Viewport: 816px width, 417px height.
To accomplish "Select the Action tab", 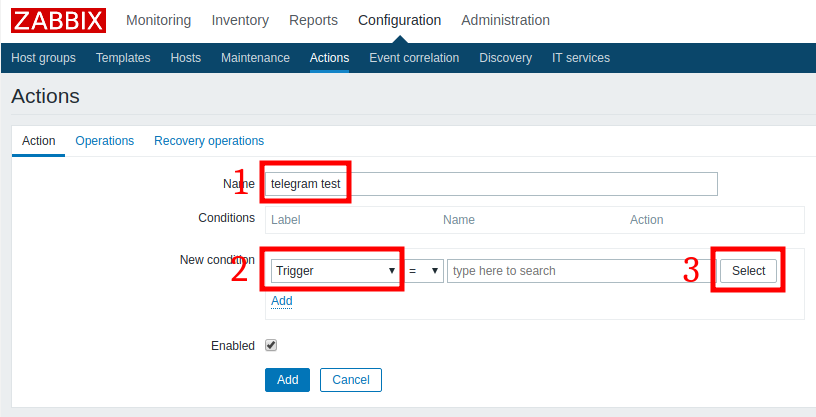I will pyautogui.click(x=39, y=141).
